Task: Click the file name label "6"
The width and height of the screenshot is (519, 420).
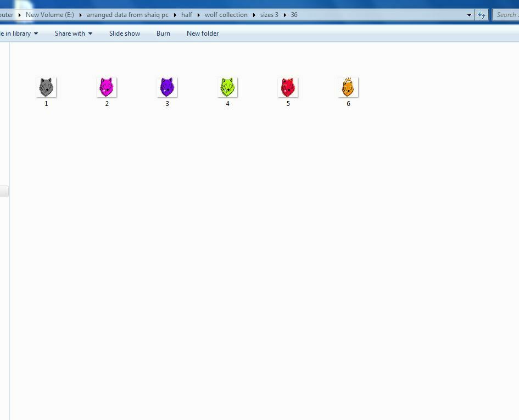Action: coord(348,104)
